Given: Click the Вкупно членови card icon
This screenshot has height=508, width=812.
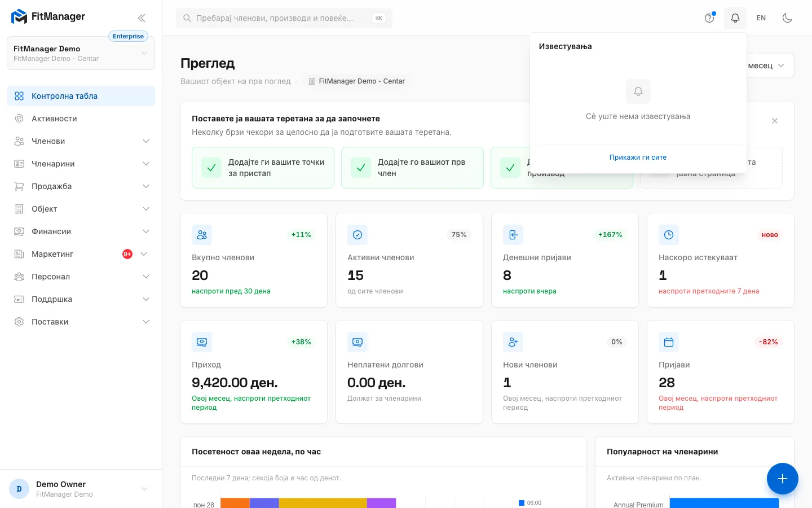Looking at the screenshot, I should click(202, 235).
